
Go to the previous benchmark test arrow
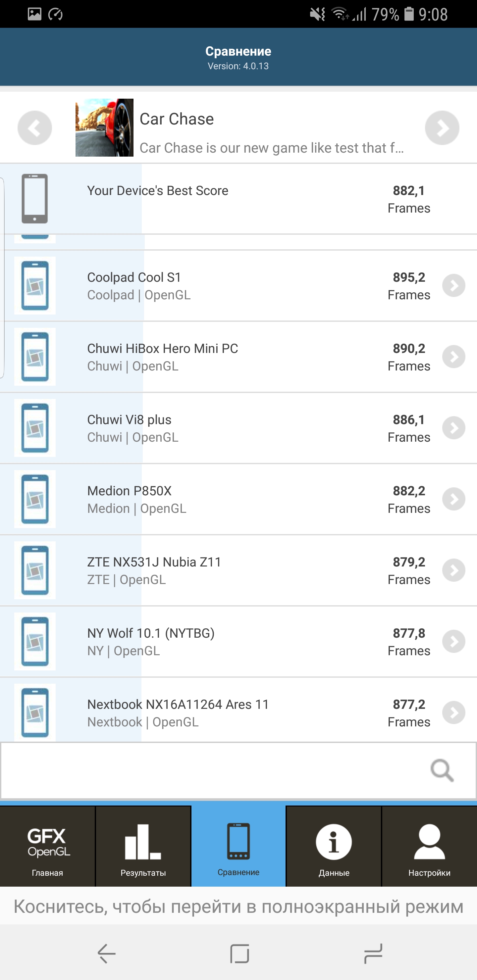[35, 128]
